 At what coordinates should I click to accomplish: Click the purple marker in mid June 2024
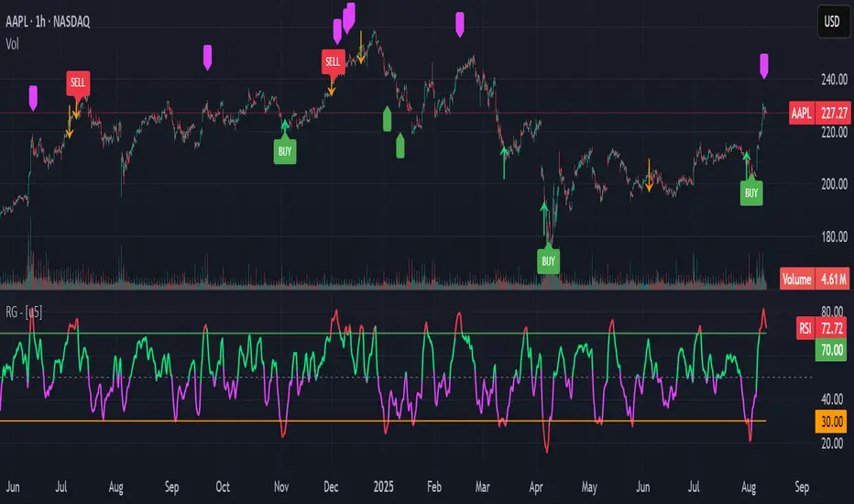[33, 98]
